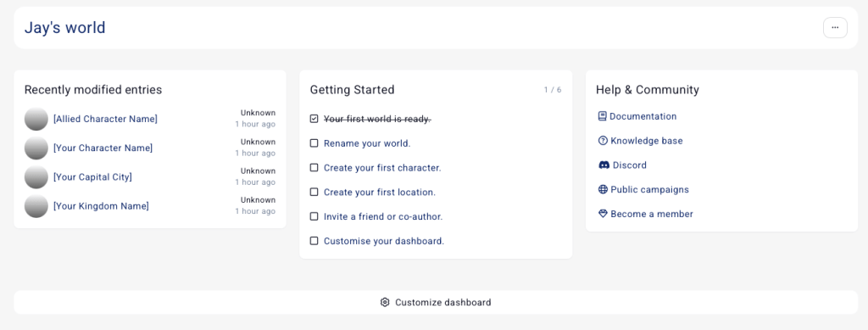Open the Discord link

630,165
